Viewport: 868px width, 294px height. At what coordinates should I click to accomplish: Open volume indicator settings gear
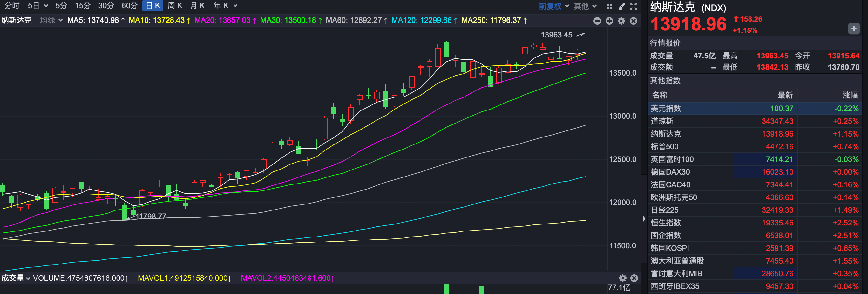[x=622, y=278]
